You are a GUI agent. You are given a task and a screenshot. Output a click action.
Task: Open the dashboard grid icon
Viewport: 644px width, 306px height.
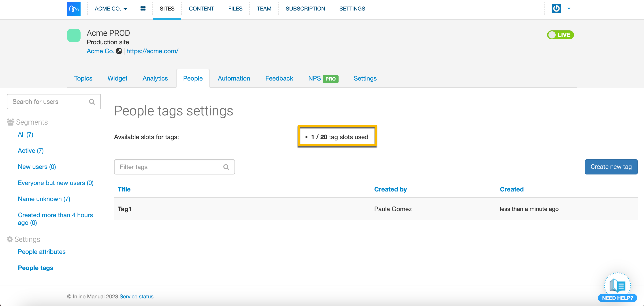click(143, 9)
